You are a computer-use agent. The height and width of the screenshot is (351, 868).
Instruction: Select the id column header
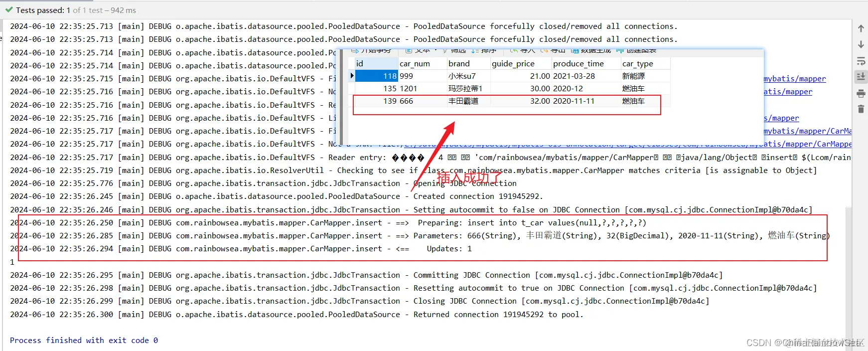coord(376,63)
